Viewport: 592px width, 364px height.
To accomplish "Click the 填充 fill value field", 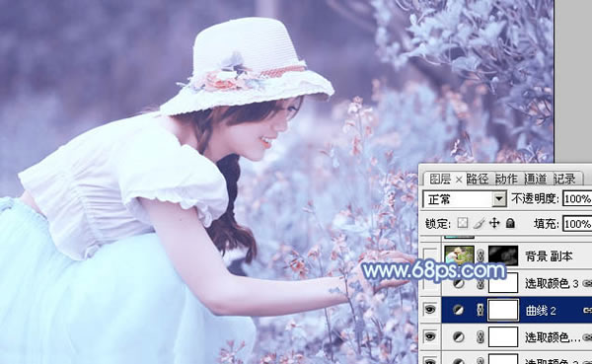I will tap(577, 224).
